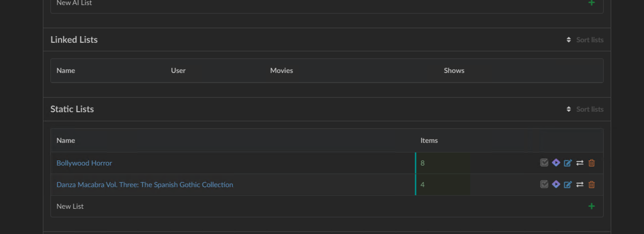Edit the Danza Macabra Vol. Three list
This screenshot has height=234, width=644.
(x=568, y=185)
